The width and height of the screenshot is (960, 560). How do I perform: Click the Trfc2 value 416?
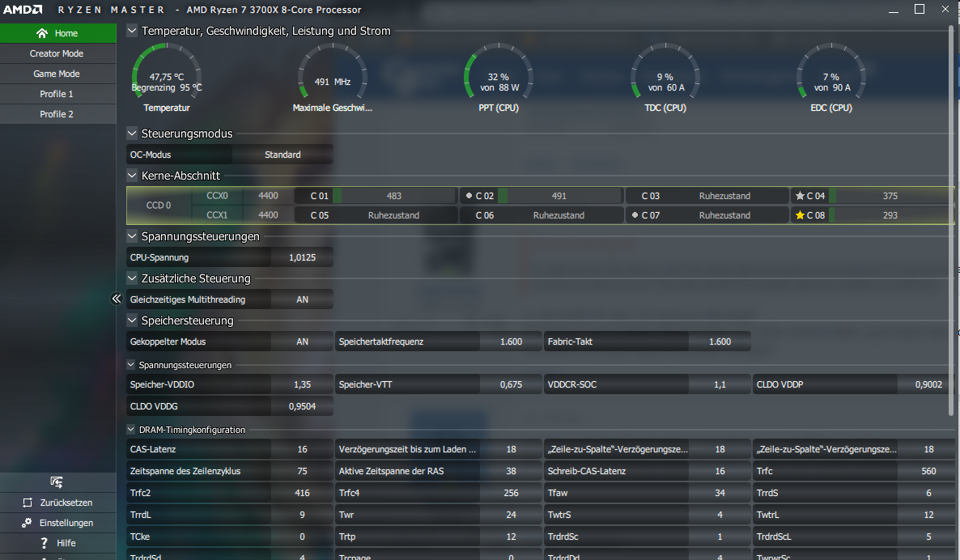pyautogui.click(x=303, y=493)
